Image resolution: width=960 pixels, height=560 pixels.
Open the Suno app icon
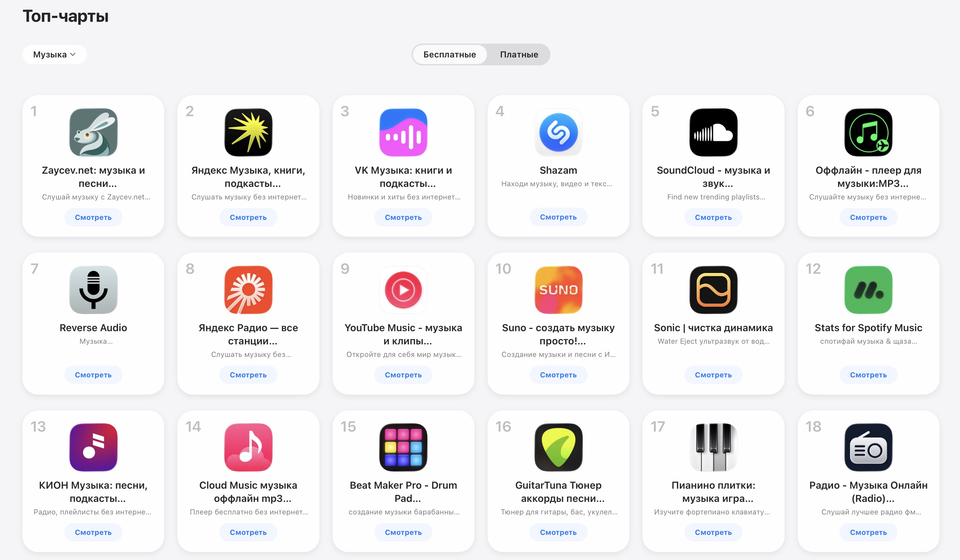click(x=558, y=290)
